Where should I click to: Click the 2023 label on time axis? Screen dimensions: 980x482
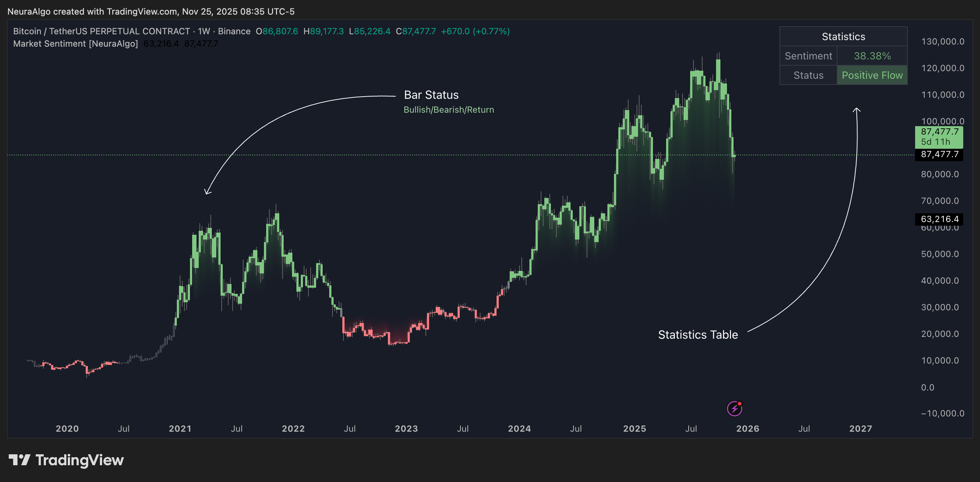[406, 429]
